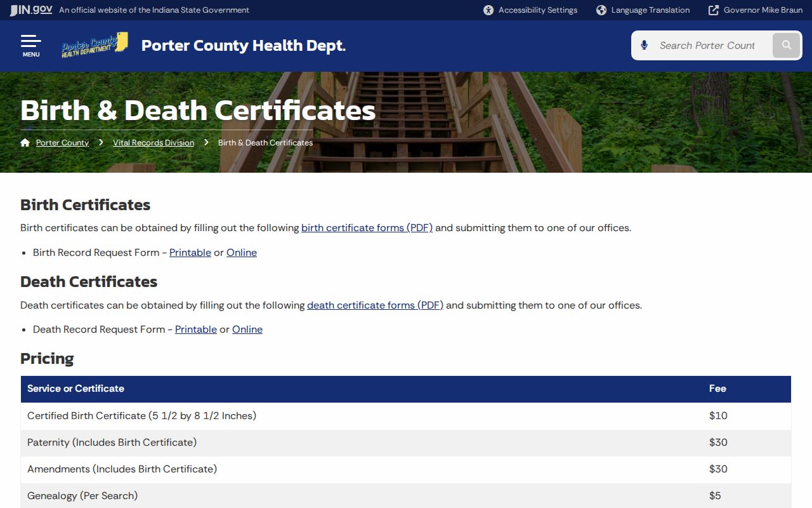Select Paternity (Includes Birth Certificate) cell
The height and width of the screenshot is (508, 812).
tap(112, 443)
